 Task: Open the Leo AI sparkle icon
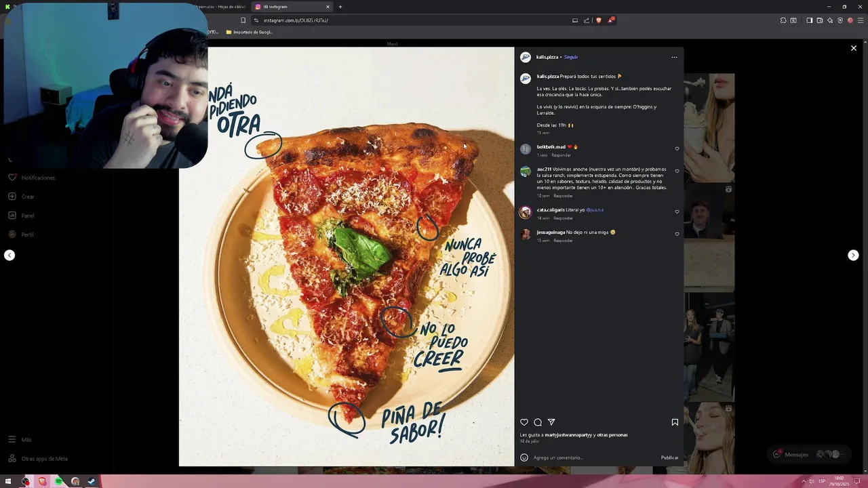click(830, 20)
